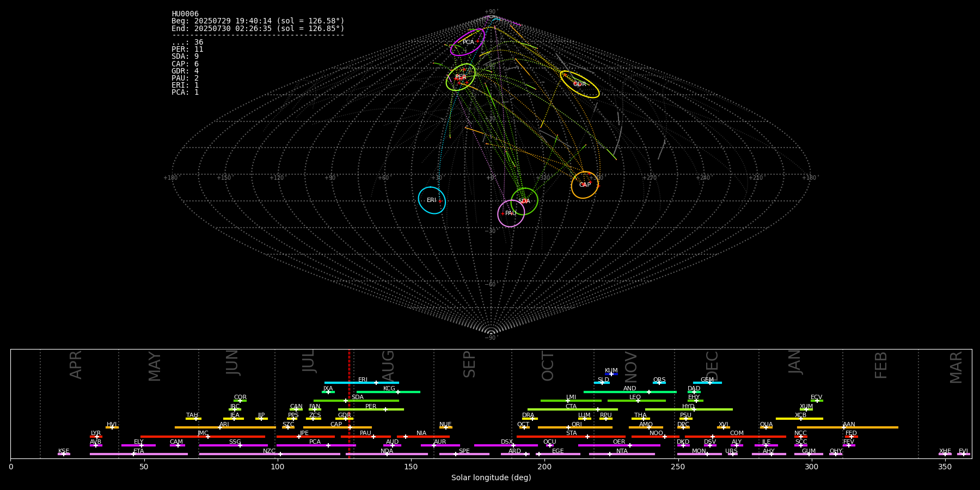Click the NIA shower bar in timeline
Image resolution: width=980 pixels, height=490 pixels.
click(423, 437)
